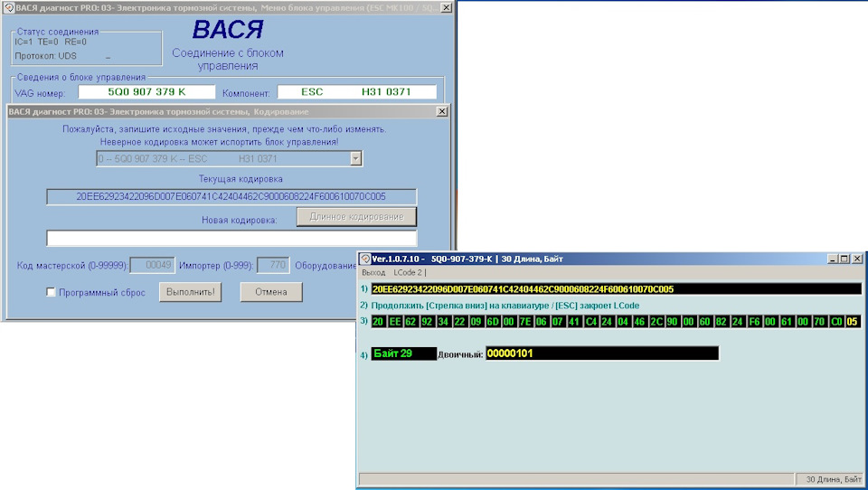The height and width of the screenshot is (490, 868).
Task: Select byte cell 2C in the byte row
Action: tap(656, 322)
